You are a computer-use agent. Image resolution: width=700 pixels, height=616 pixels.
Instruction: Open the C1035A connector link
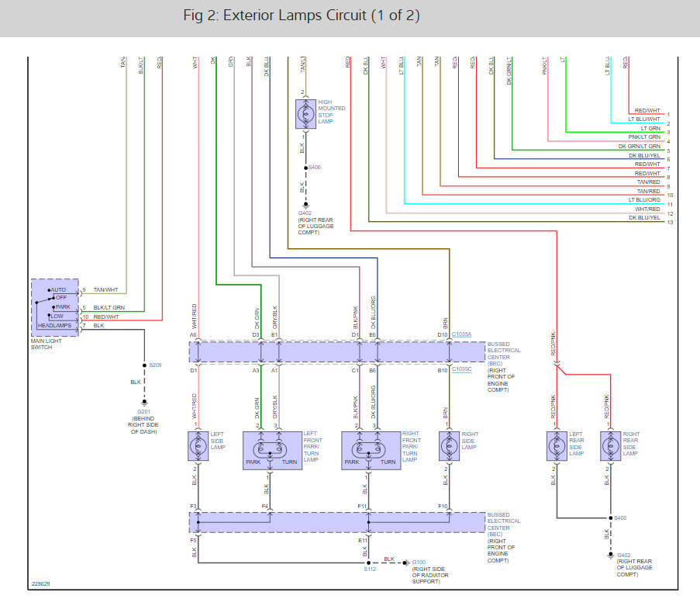pyautogui.click(x=461, y=334)
